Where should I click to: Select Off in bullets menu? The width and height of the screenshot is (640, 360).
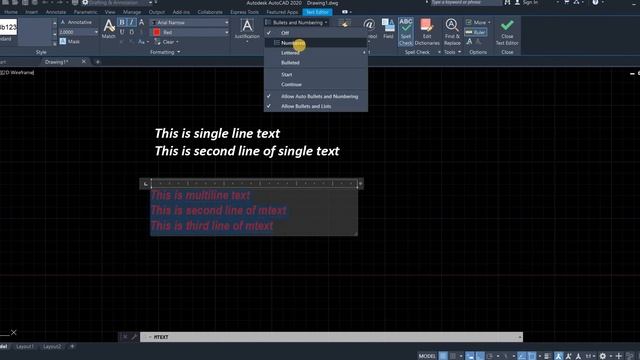(316, 33)
